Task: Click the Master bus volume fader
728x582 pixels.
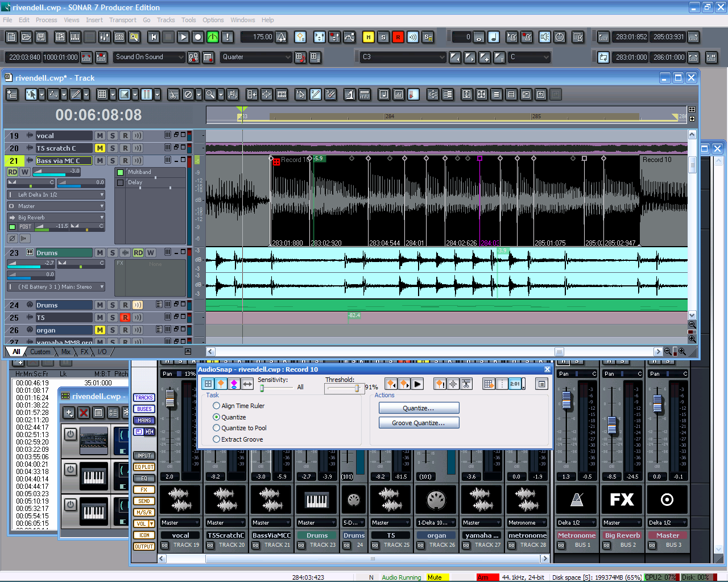Action: click(657, 403)
